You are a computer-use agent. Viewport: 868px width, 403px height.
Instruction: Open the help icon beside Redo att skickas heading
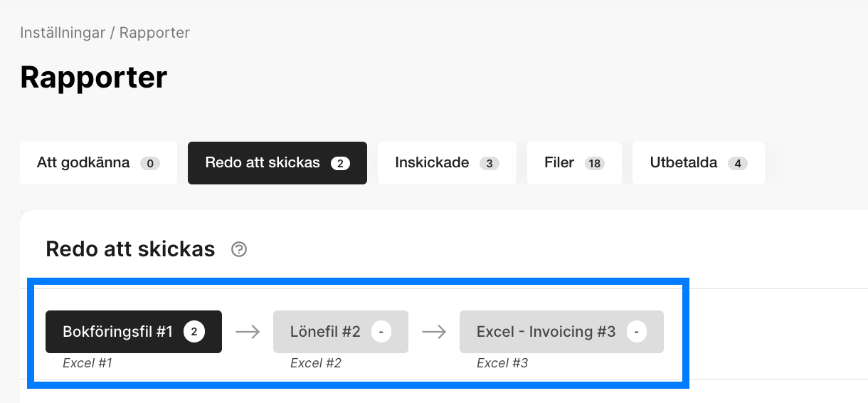pyautogui.click(x=239, y=249)
